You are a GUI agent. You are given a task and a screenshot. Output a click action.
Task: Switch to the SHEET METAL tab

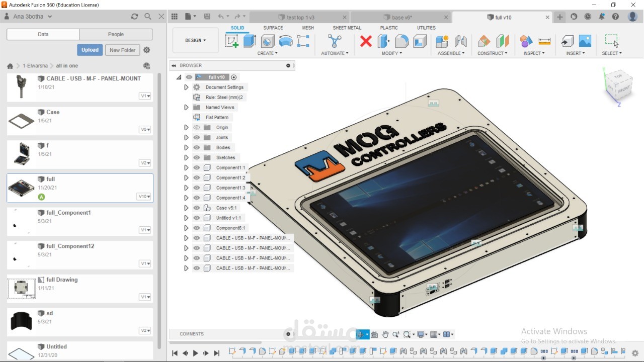[x=347, y=28]
